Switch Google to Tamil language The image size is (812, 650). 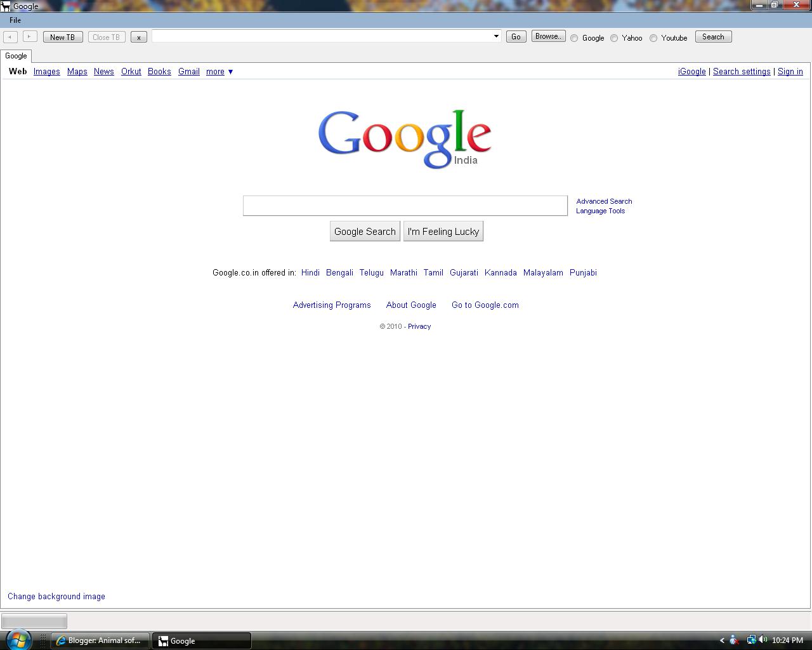[433, 272]
